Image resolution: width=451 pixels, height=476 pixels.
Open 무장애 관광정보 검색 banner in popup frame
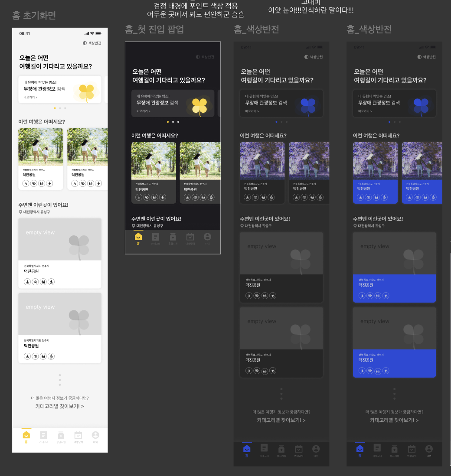(x=173, y=103)
